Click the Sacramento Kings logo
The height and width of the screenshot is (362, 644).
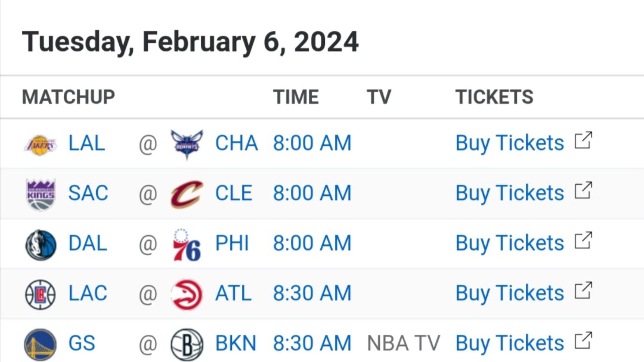(41, 195)
